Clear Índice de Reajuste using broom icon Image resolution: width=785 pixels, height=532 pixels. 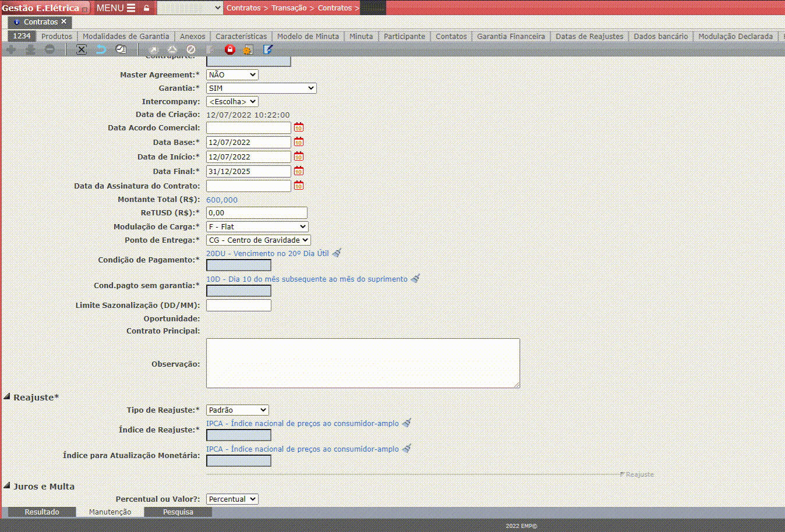[x=406, y=423]
